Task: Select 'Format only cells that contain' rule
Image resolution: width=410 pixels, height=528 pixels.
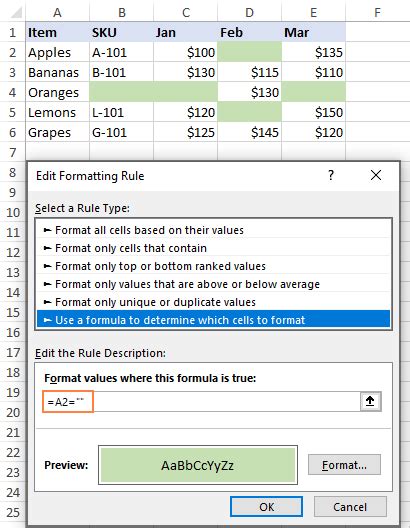Action: [213, 248]
